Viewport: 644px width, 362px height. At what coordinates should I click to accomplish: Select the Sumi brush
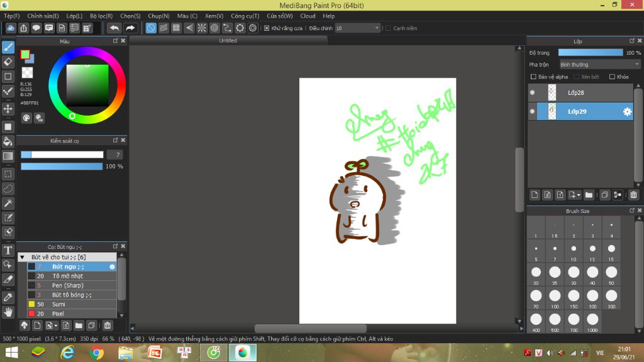click(72, 305)
